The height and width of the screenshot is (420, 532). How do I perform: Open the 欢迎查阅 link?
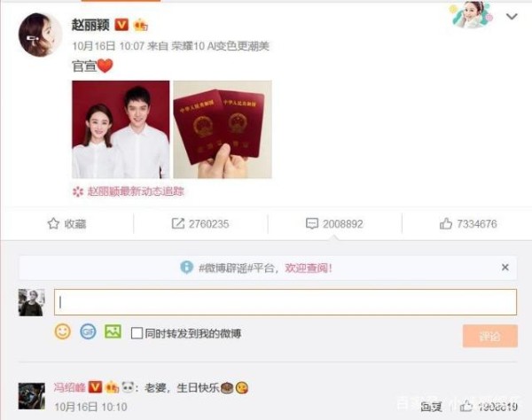click(308, 268)
